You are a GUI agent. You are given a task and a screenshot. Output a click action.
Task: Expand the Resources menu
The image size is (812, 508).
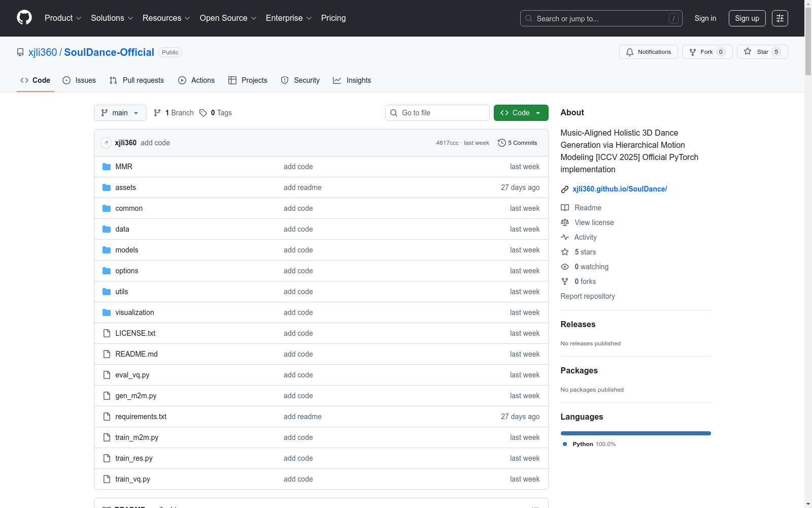pyautogui.click(x=166, y=18)
